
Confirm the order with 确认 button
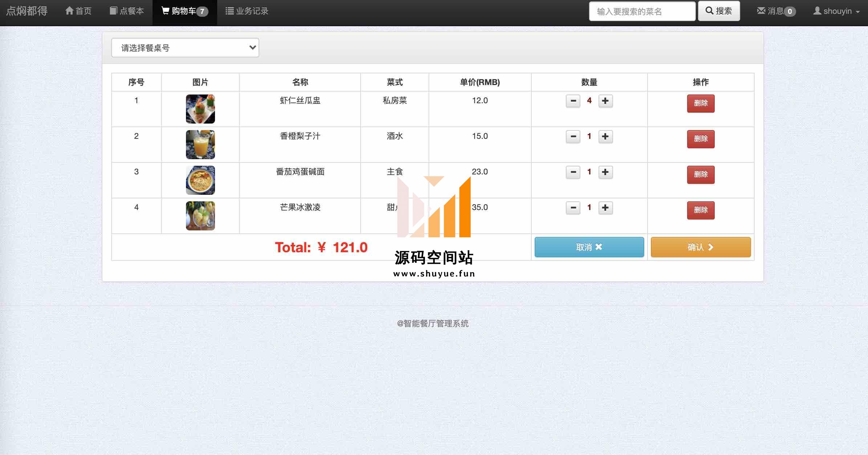(x=701, y=247)
